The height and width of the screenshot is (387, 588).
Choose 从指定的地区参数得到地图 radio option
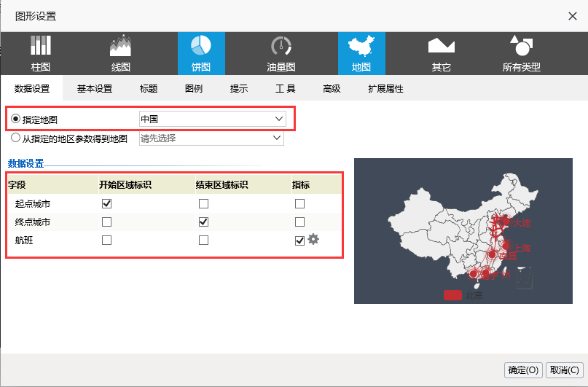[15, 138]
